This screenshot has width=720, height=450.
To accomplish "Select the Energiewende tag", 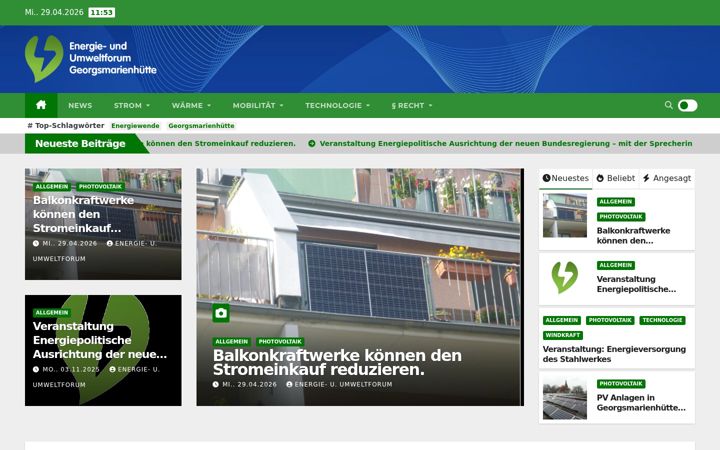I will point(135,126).
